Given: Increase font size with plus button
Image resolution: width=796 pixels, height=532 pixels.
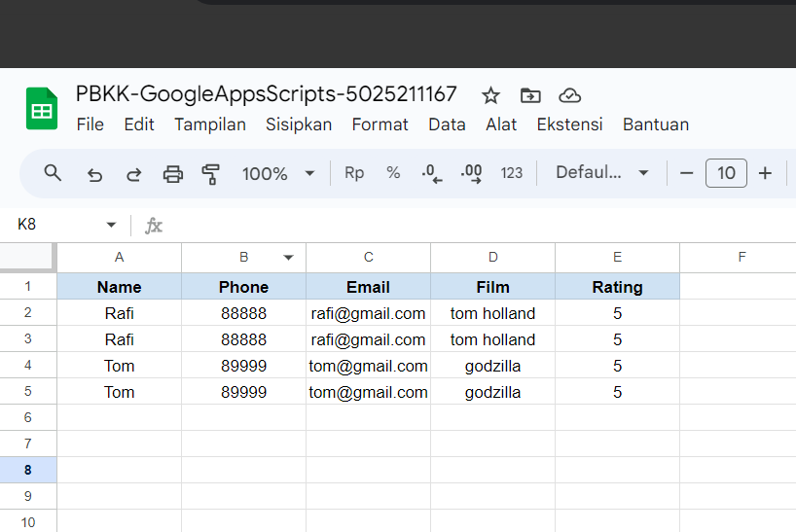Looking at the screenshot, I should 765,173.
